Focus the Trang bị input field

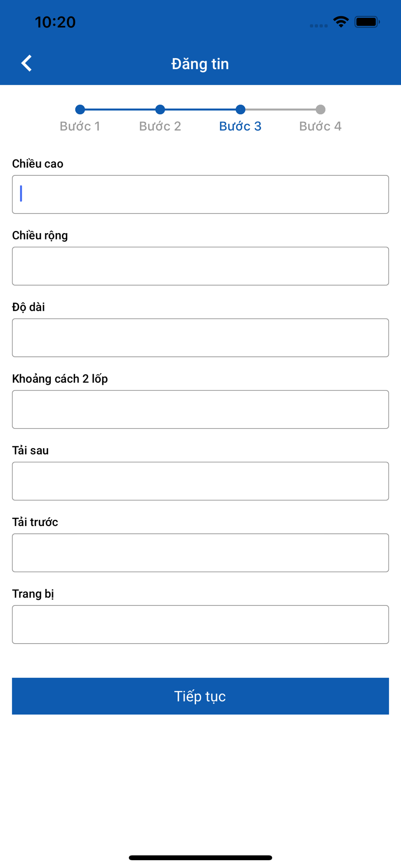tap(200, 624)
